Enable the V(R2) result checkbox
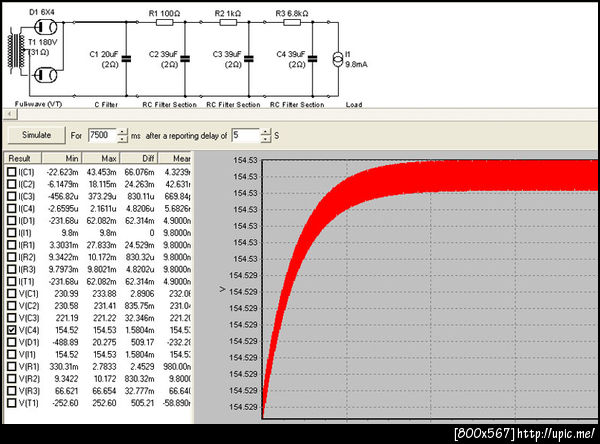 pos(12,379)
